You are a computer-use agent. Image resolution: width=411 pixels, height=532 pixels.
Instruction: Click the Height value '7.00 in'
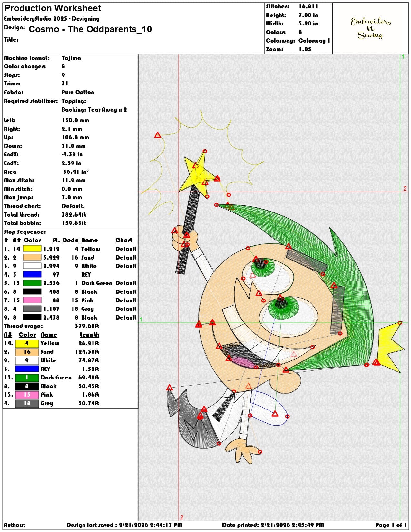coord(308,15)
